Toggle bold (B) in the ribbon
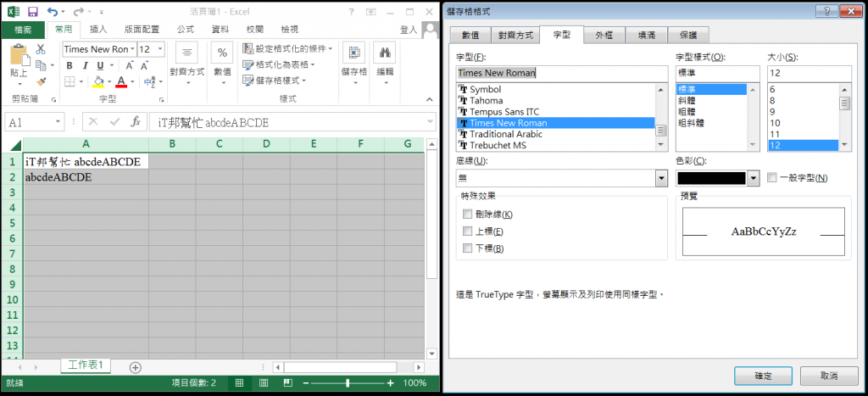 tap(70, 66)
